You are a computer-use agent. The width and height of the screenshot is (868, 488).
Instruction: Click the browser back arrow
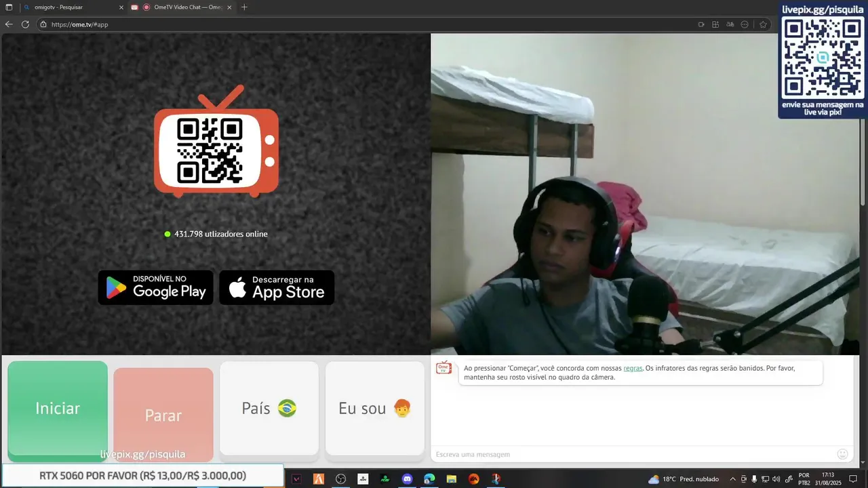[9, 24]
